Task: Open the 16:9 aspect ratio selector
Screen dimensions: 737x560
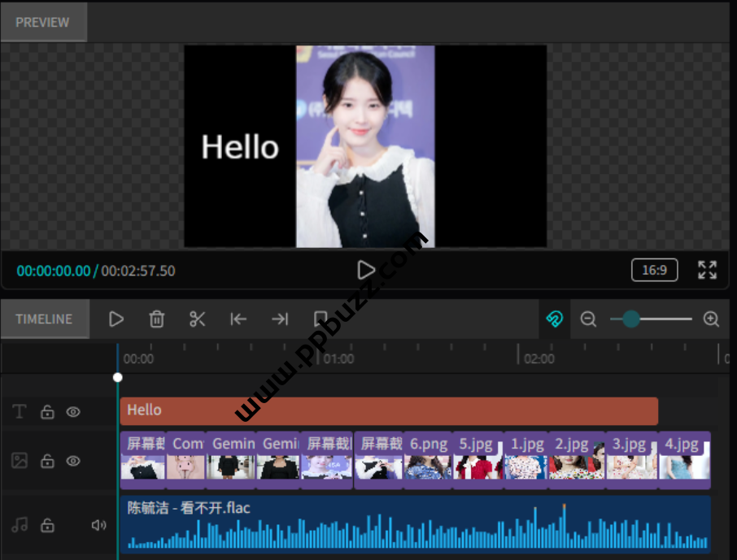Action: click(654, 270)
